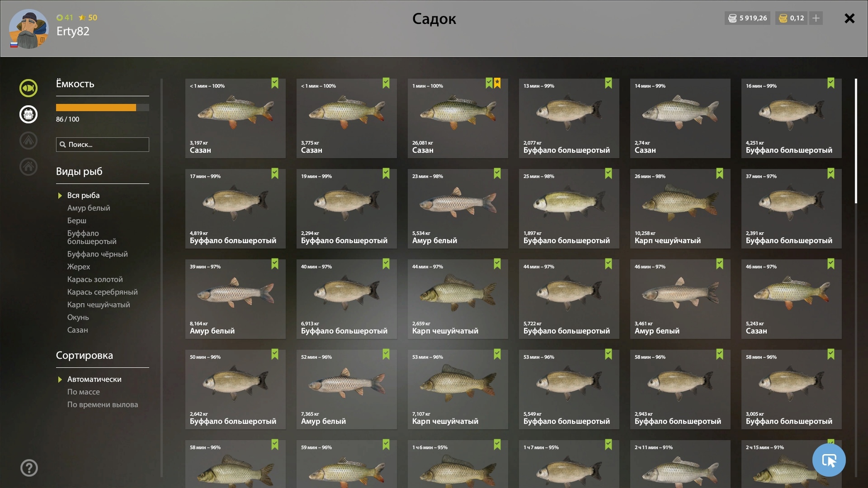Screen dimensions: 868x488
Task: Click the fish keepnet icon in sidebar
Action: click(x=28, y=88)
